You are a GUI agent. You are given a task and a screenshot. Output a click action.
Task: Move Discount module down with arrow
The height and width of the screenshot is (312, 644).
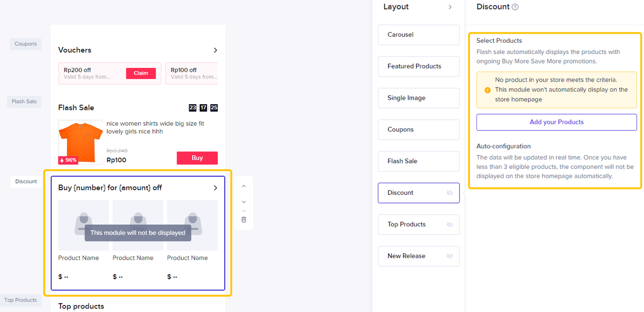point(244,202)
